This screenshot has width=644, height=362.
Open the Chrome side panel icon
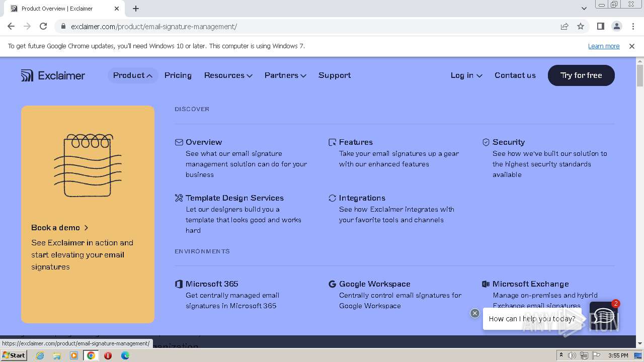[600, 26]
